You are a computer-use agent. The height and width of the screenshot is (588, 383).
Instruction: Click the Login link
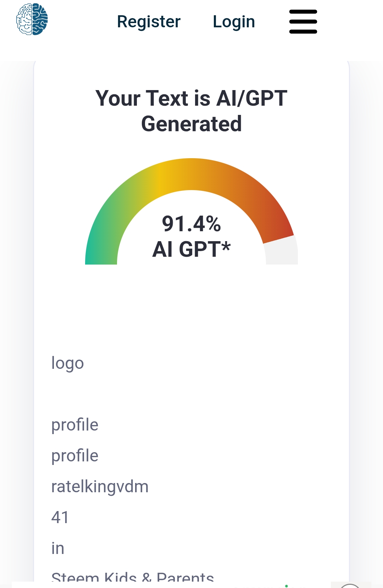[234, 22]
